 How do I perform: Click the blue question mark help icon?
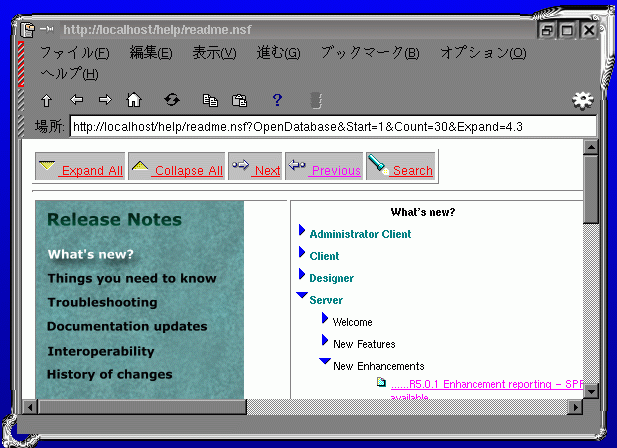[277, 100]
